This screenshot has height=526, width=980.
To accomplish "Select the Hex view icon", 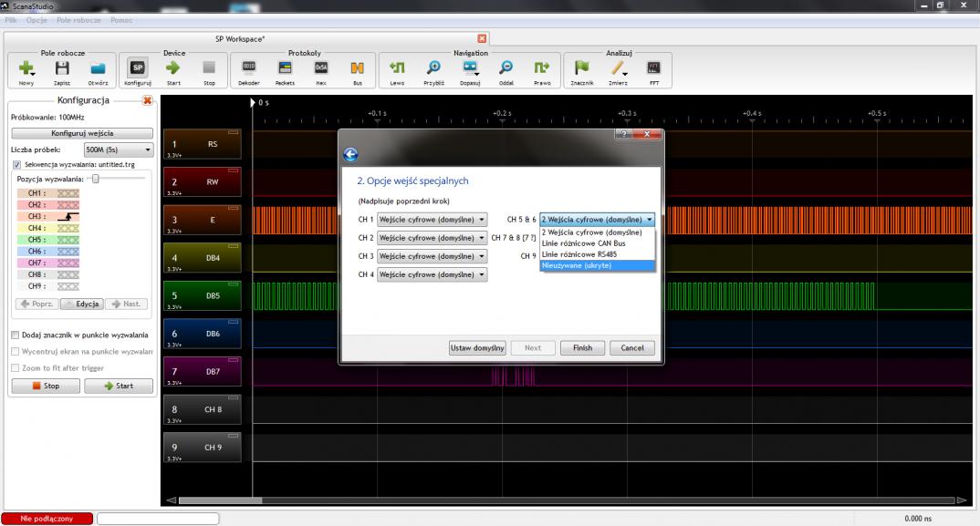I will [x=321, y=67].
